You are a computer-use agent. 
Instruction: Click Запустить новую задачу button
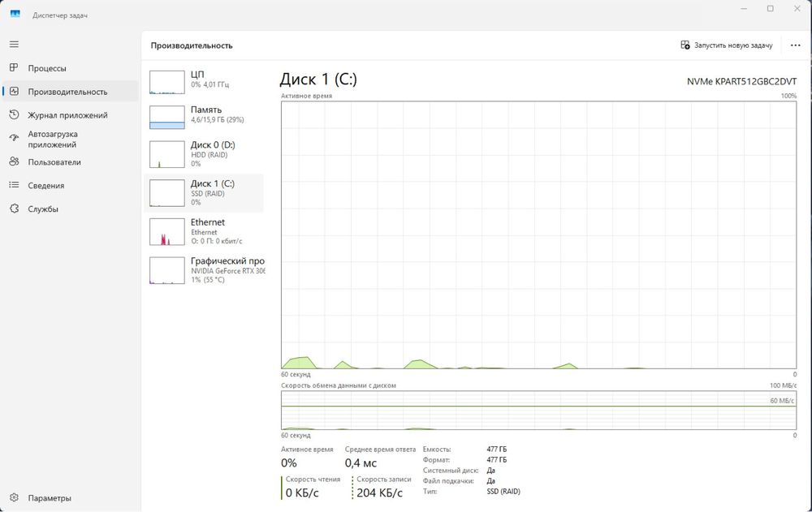pos(727,45)
